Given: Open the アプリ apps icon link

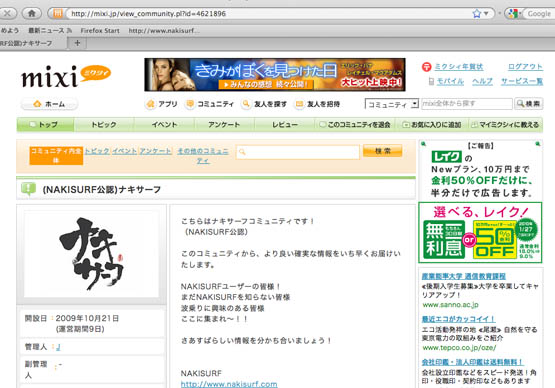Looking at the screenshot, I should tap(161, 104).
